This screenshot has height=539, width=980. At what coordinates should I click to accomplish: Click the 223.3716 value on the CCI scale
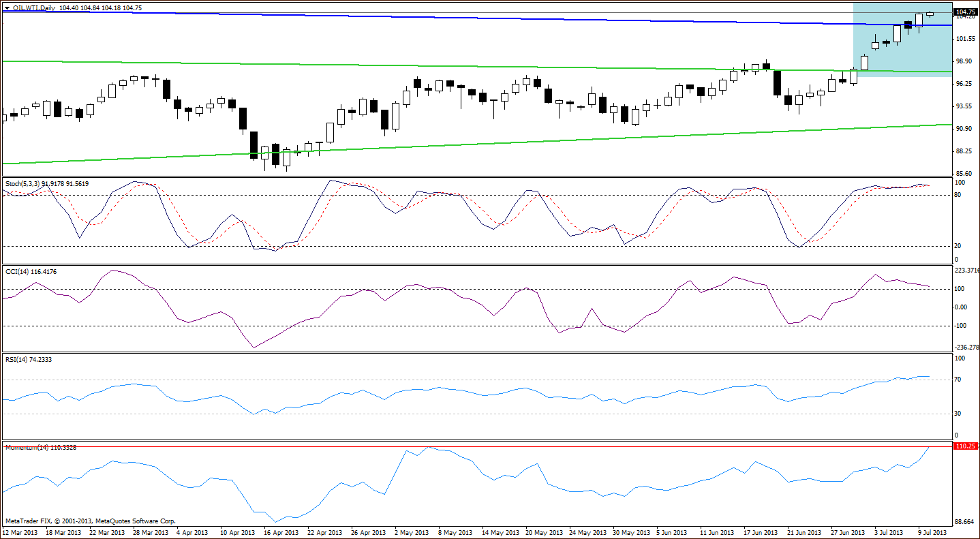click(967, 271)
